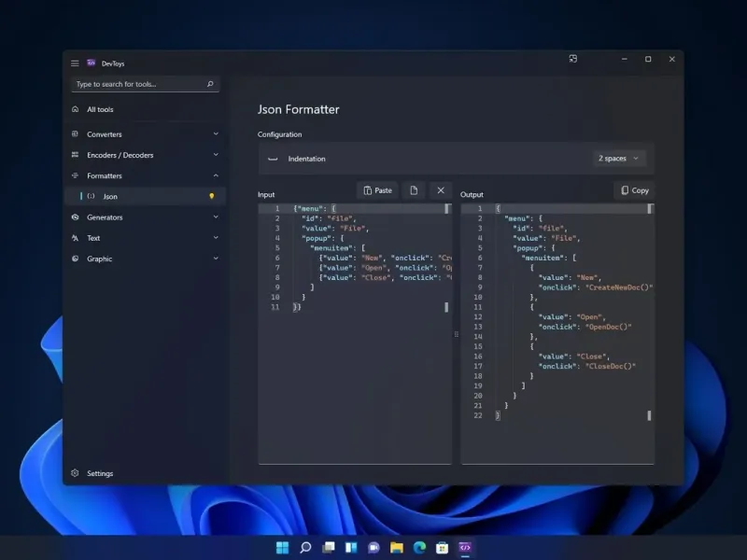Open the 2 spaces indentation dropdown
Image resolution: width=747 pixels, height=560 pixels.
pyautogui.click(x=618, y=158)
